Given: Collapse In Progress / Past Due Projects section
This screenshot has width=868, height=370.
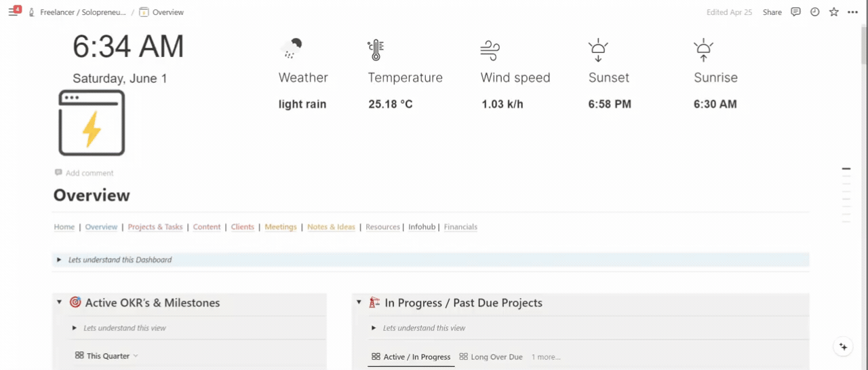Looking at the screenshot, I should click(359, 303).
